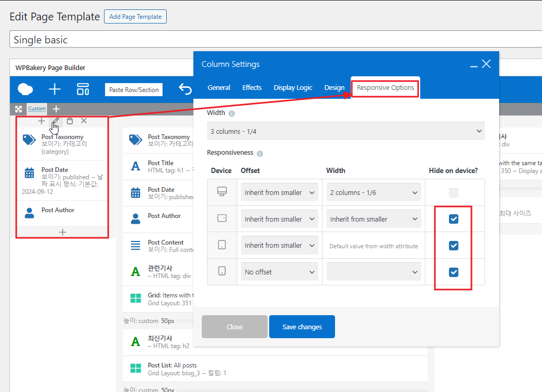Click the landscape tablet device icon
This screenshot has width=542, height=392.
pos(222,218)
